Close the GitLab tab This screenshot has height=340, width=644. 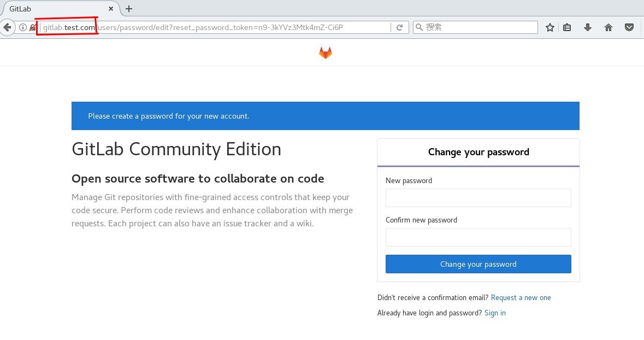[111, 9]
